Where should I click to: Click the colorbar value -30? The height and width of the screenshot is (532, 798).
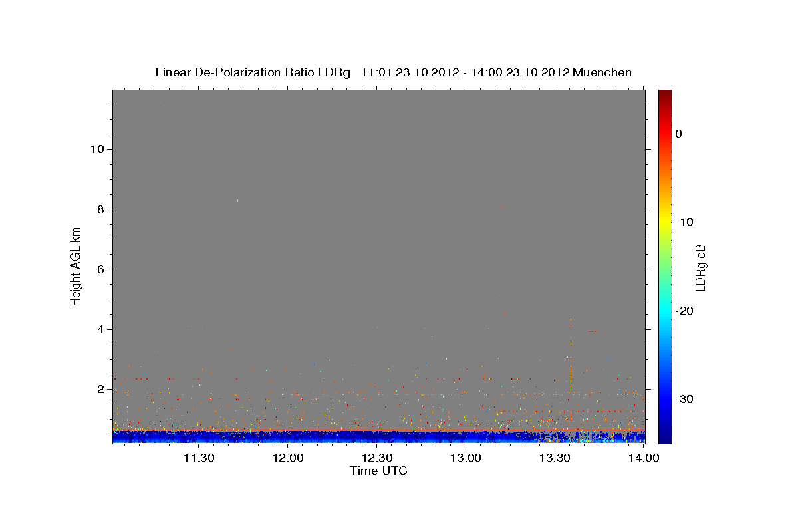684,399
